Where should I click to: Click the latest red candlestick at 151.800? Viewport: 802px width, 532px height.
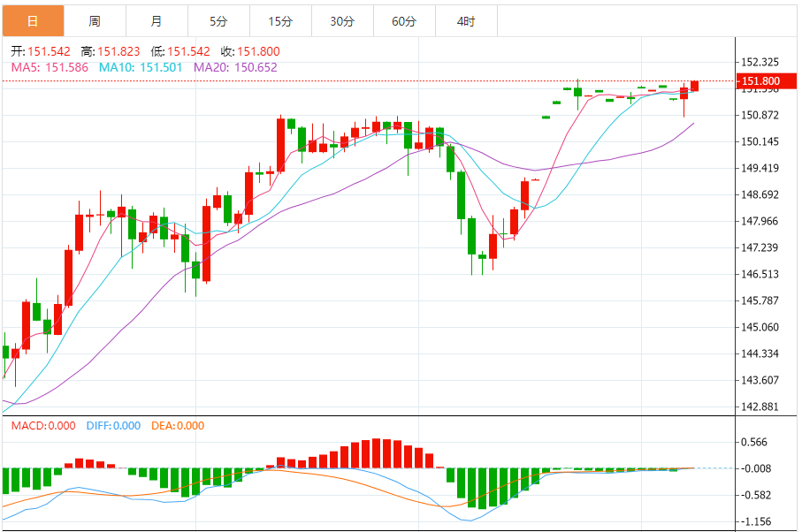(695, 86)
